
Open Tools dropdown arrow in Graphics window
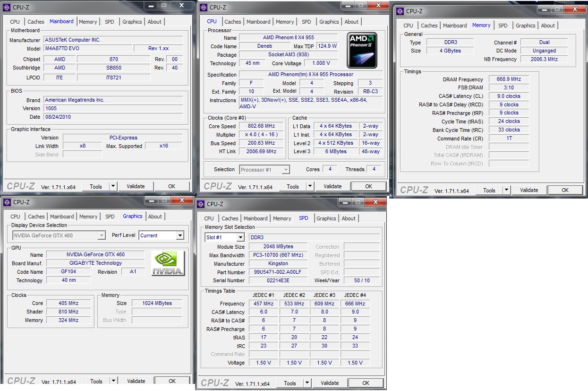(x=113, y=381)
